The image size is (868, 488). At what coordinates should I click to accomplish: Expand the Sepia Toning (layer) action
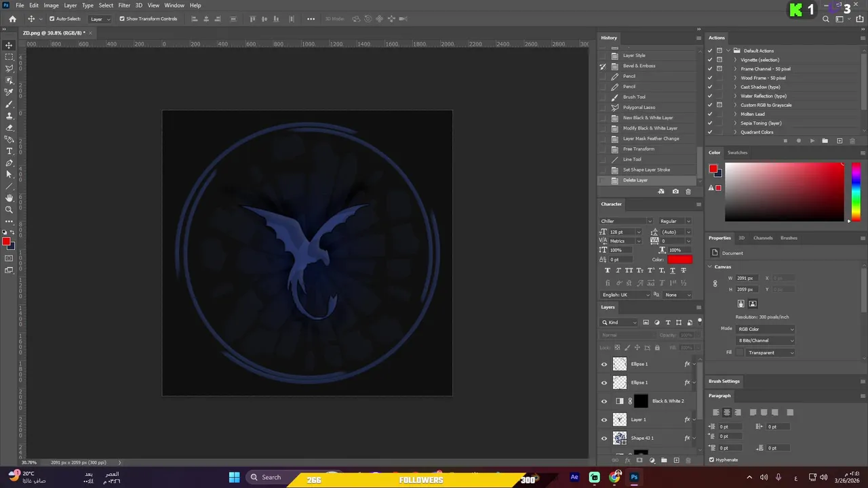[736, 123]
